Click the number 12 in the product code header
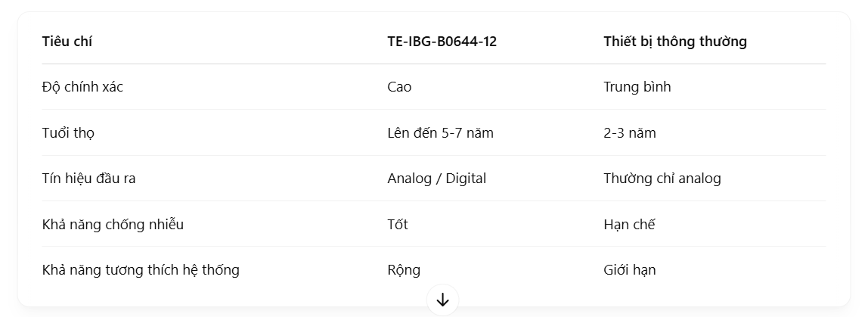Screen dimensions: 868x317 (488, 42)
